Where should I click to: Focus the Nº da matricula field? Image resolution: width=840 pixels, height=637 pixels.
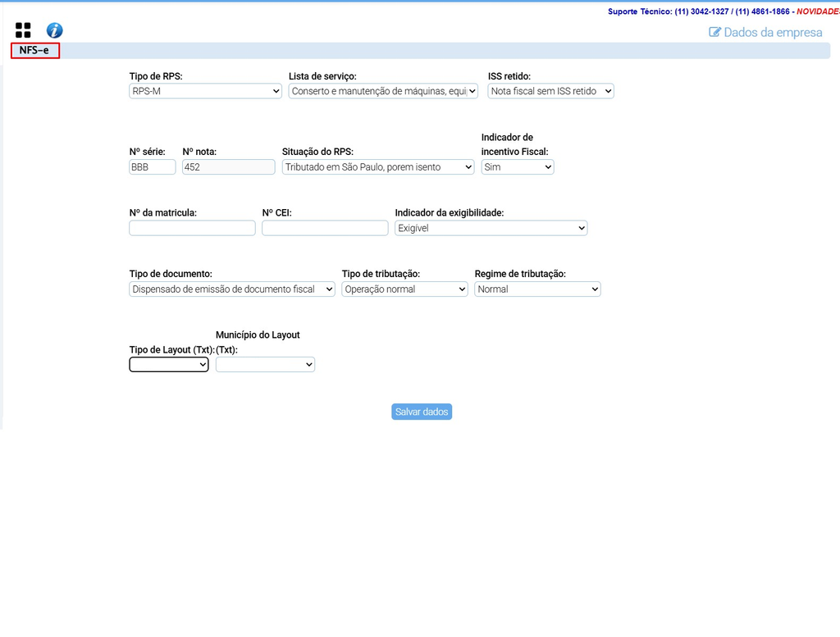[x=192, y=228]
